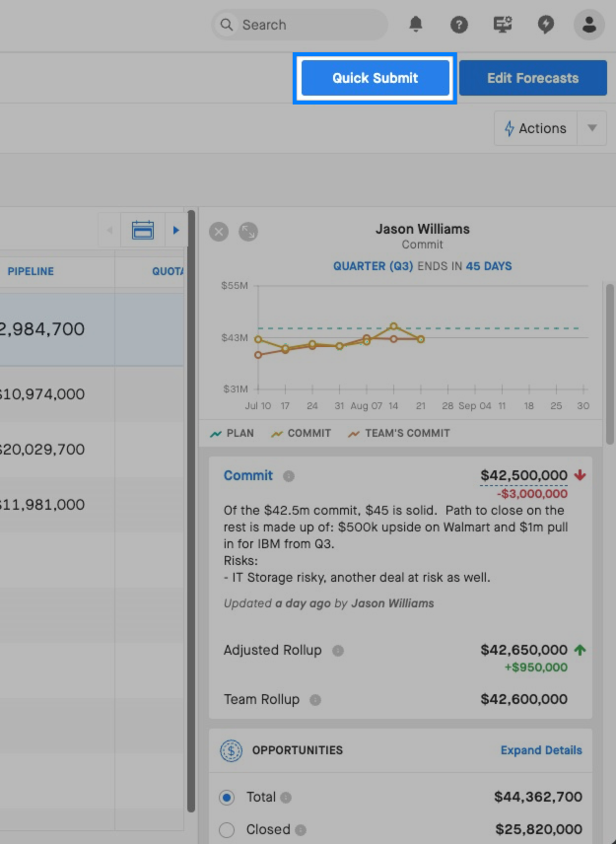Click info icon next to Closed
Screen dimensions: 616x844
coord(301,830)
